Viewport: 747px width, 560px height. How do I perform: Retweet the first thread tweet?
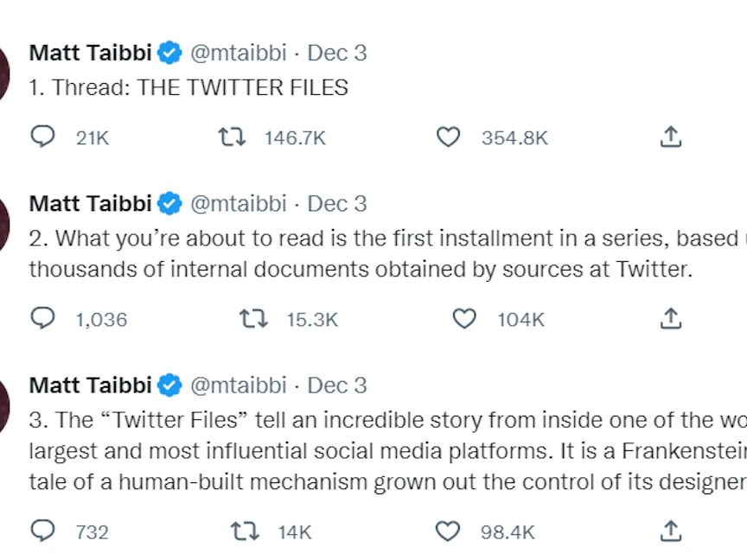tap(232, 137)
